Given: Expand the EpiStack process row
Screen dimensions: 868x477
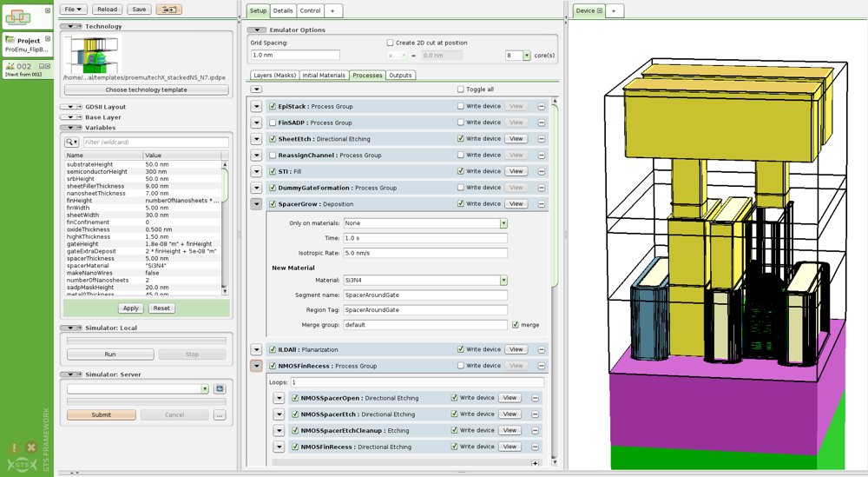Looking at the screenshot, I should click(256, 106).
